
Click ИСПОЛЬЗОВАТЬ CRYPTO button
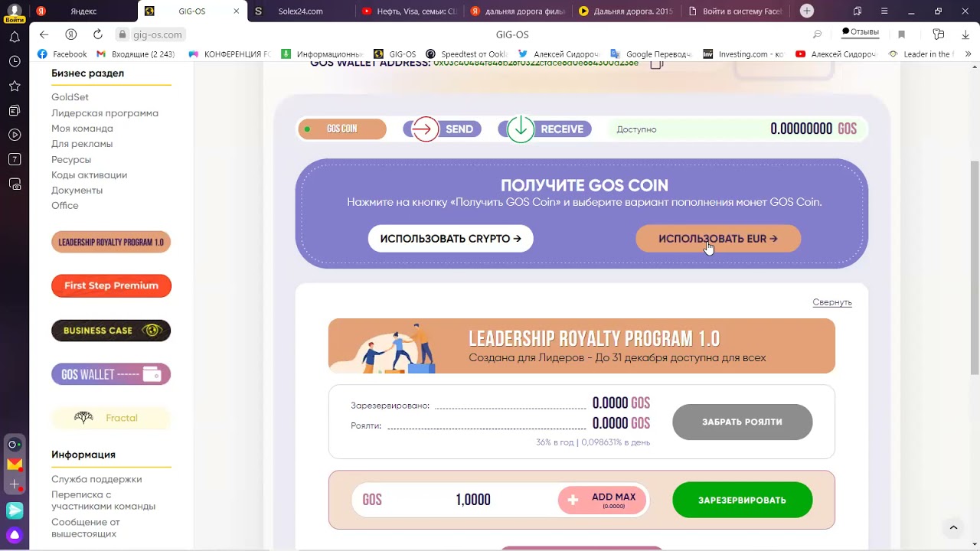point(450,239)
